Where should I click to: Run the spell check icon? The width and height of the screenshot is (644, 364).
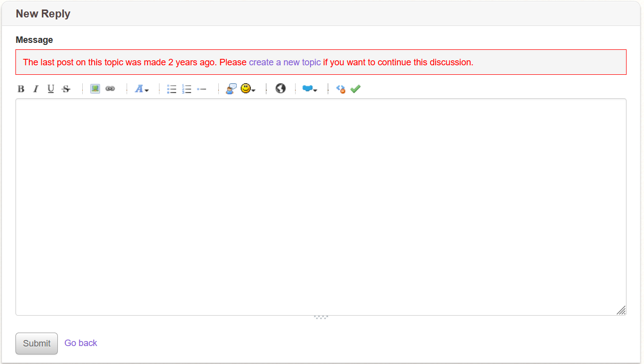[355, 88]
